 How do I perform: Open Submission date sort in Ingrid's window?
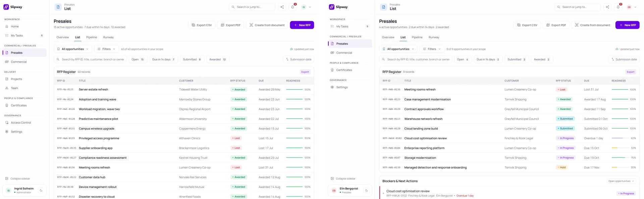(298, 59)
